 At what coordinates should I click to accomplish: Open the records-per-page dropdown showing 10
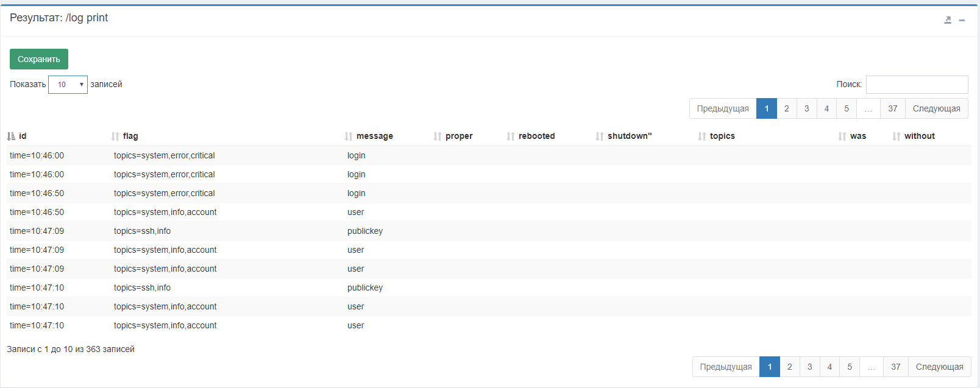(x=68, y=85)
